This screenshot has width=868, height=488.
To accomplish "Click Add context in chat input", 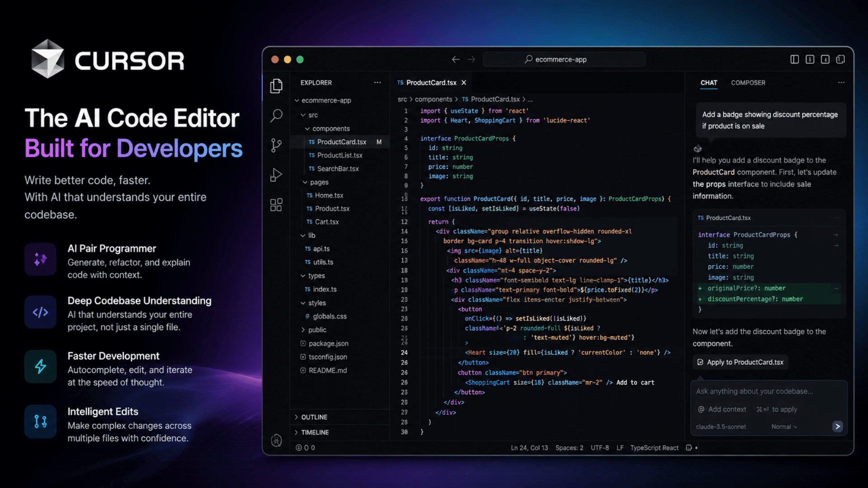I will pyautogui.click(x=722, y=409).
